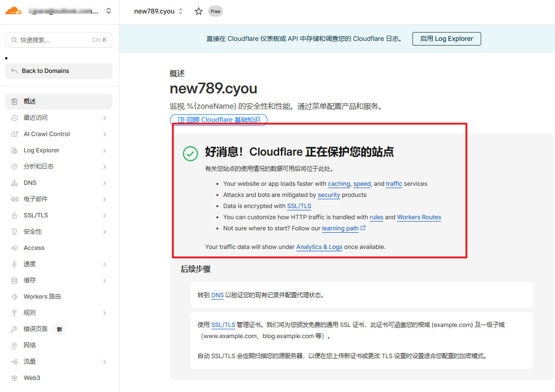This screenshot has height=392, width=555.
Task: Click the 概述 clipboard icon
Action: click(x=14, y=102)
